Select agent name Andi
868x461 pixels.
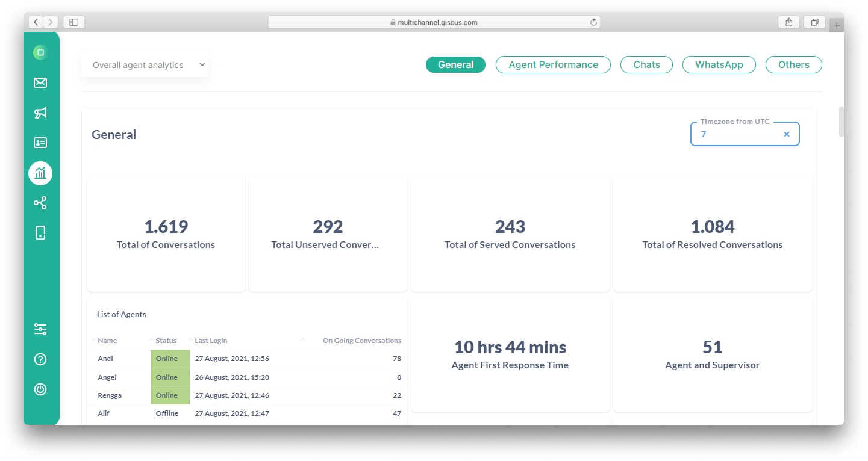tap(105, 359)
